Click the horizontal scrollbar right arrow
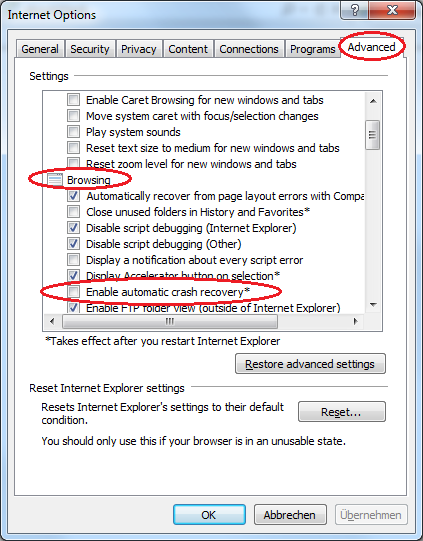 click(x=356, y=322)
